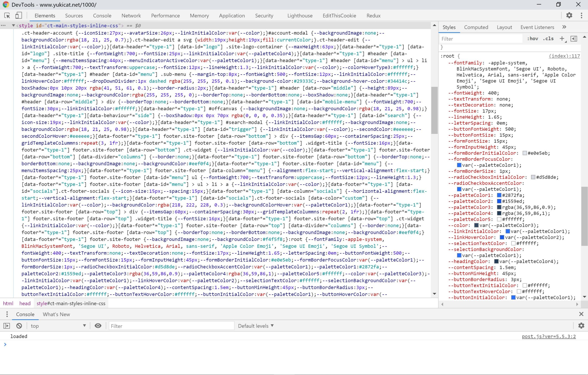Select style#ct-main-styles-inline-css breadcrumb
The width and height of the screenshot is (588, 375).
71,303
